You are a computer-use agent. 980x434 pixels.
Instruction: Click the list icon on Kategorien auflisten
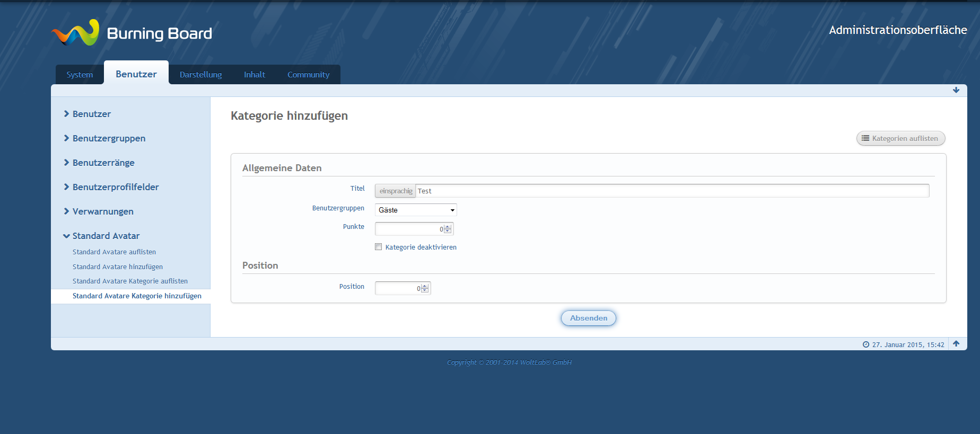(865, 138)
